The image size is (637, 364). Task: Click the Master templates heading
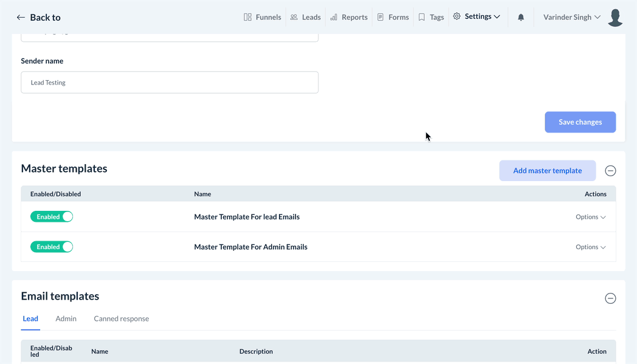[64, 168]
